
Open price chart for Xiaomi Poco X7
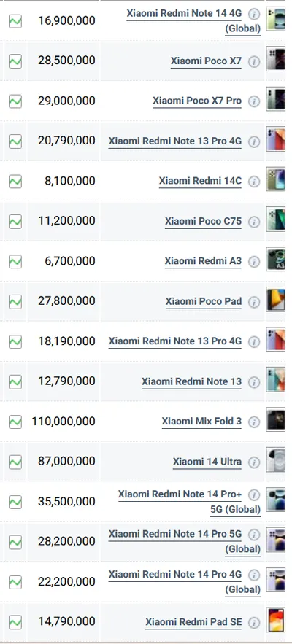click(15, 61)
